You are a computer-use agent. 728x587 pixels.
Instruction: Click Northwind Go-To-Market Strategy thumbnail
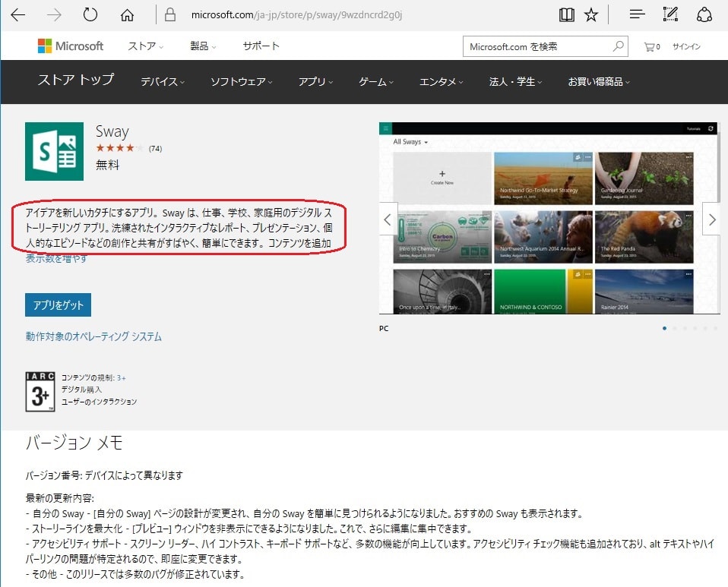click(543, 178)
